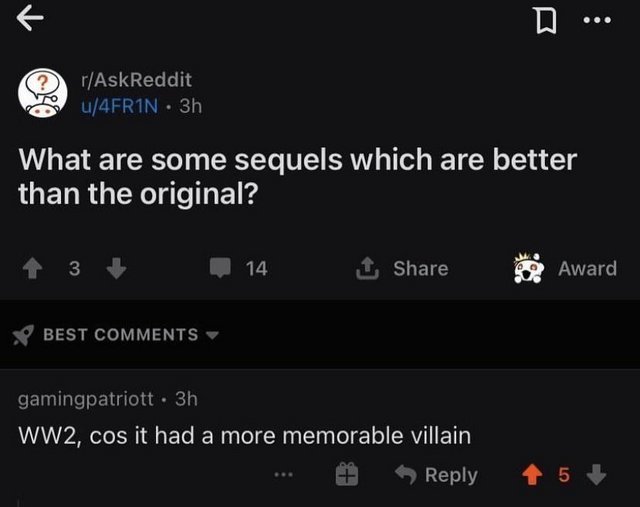Downvote the post
This screenshot has width=640, height=507.
point(114,268)
